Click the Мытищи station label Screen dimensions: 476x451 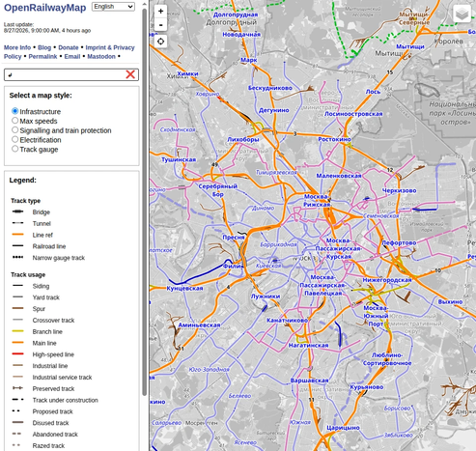[410, 46]
